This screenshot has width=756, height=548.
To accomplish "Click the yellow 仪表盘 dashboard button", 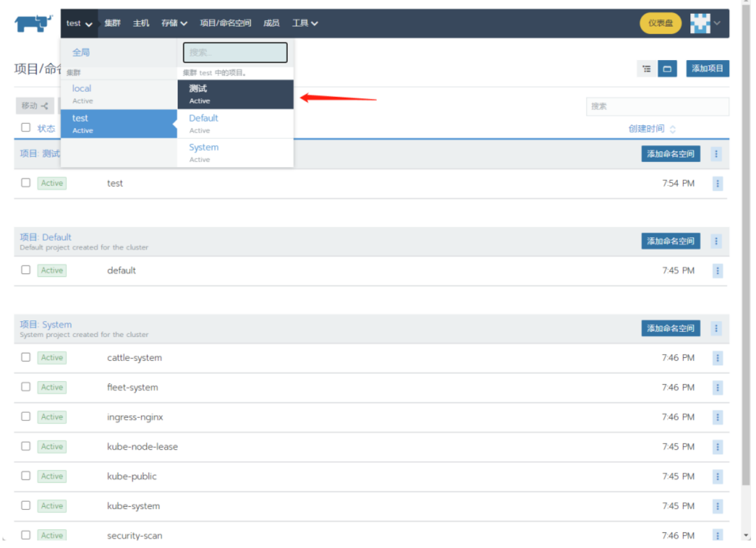I will (660, 24).
